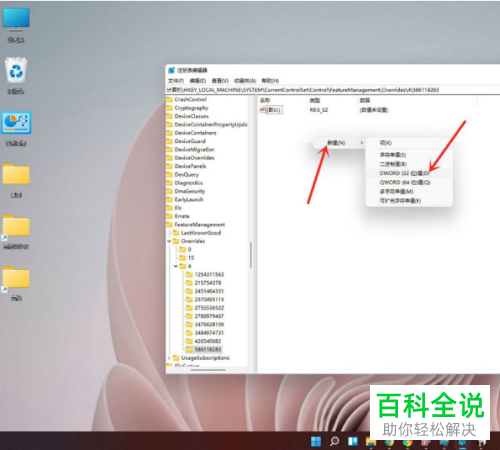Open the 帮助(H) menu
This screenshot has height=450, width=500.
click(270, 81)
